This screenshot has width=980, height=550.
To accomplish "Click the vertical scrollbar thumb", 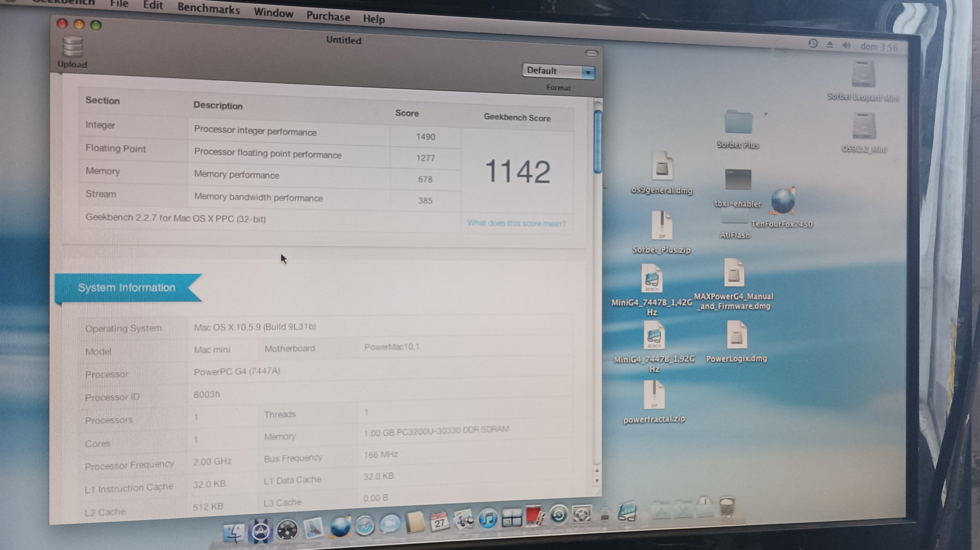I will point(597,142).
